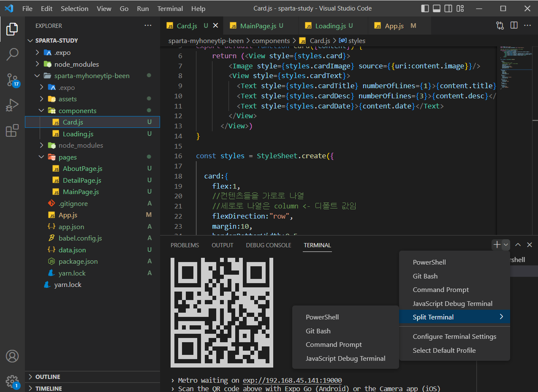Show the OUTPUT panel tab

[x=223, y=245]
